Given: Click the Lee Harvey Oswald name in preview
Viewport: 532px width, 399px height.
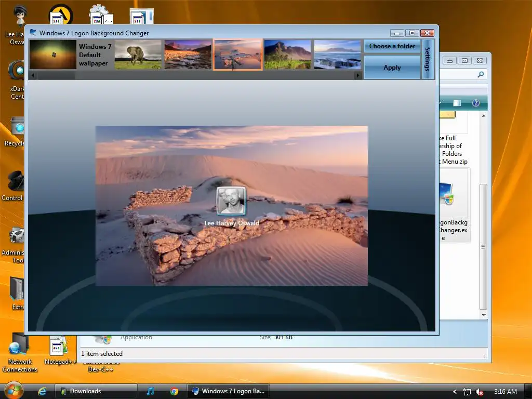Looking at the screenshot, I should tap(232, 223).
